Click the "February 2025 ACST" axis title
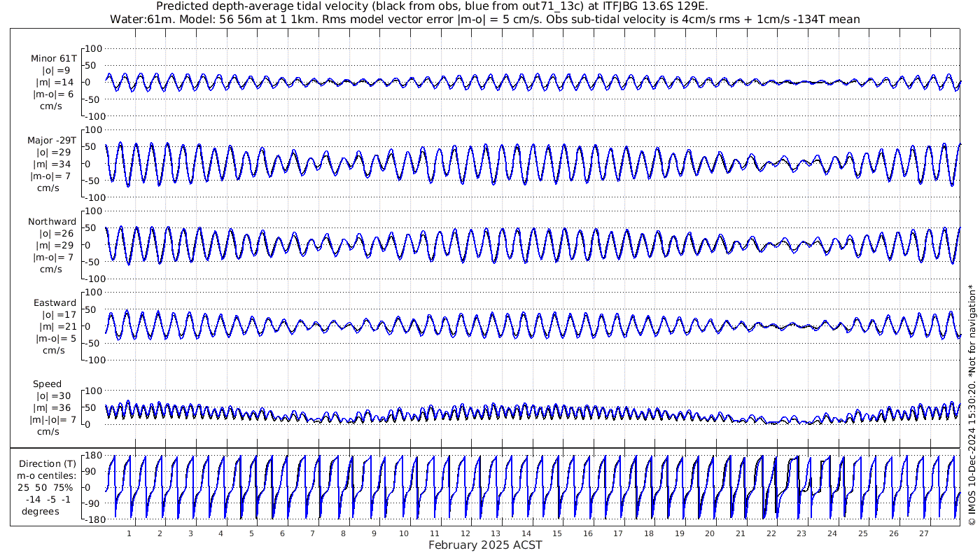 point(485,545)
